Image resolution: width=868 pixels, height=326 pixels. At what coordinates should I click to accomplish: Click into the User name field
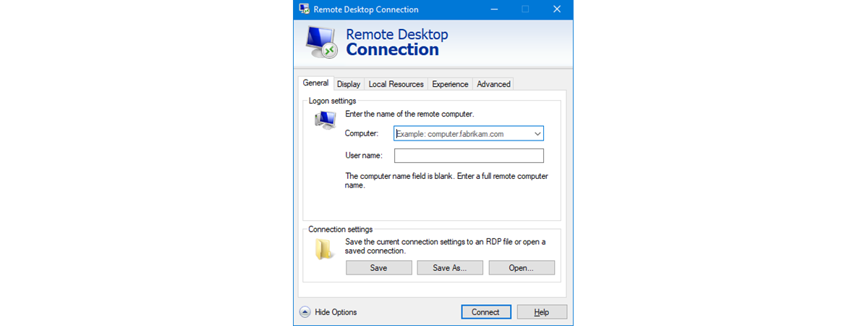[x=468, y=156]
